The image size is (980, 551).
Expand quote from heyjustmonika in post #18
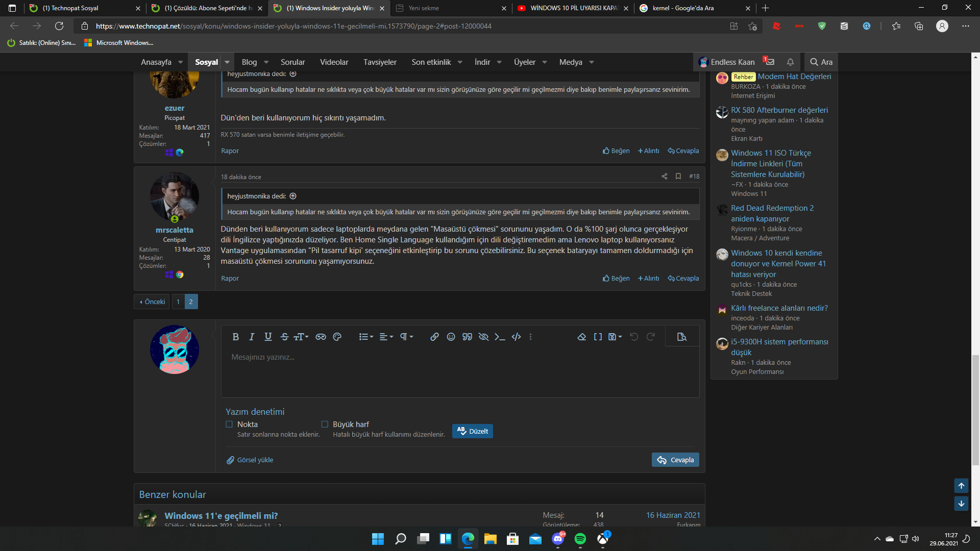coord(293,196)
